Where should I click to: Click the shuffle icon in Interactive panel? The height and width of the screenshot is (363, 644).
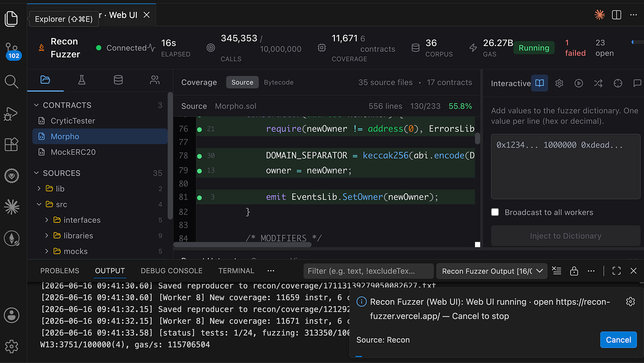598,83
